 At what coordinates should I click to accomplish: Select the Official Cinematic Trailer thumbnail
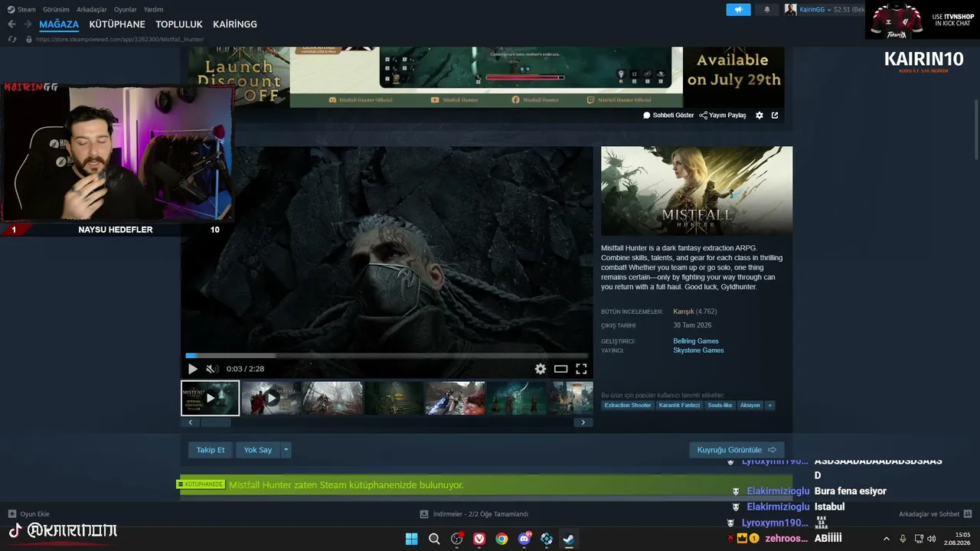[x=211, y=398]
